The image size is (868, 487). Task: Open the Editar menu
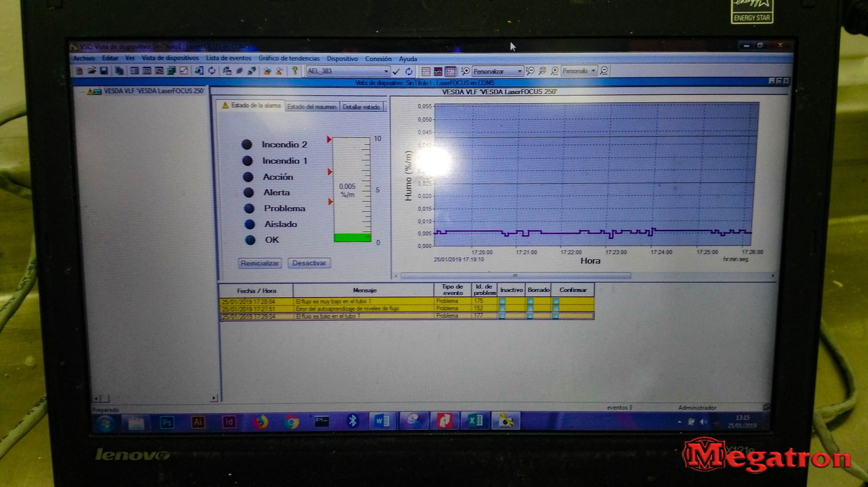pyautogui.click(x=110, y=58)
